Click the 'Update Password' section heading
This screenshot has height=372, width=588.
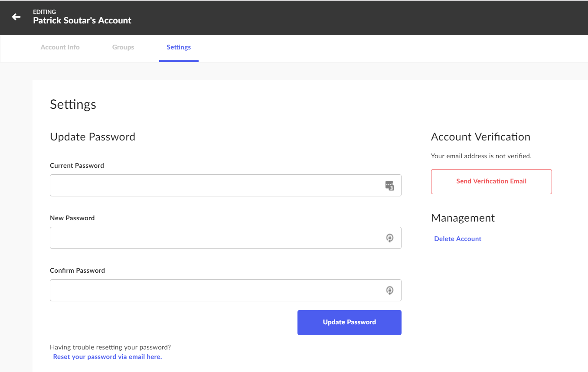coord(93,137)
